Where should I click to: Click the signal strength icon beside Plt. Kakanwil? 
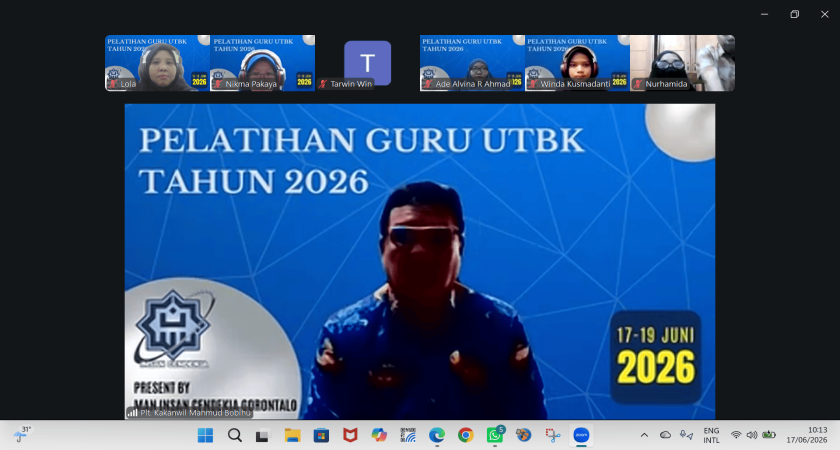pos(132,413)
